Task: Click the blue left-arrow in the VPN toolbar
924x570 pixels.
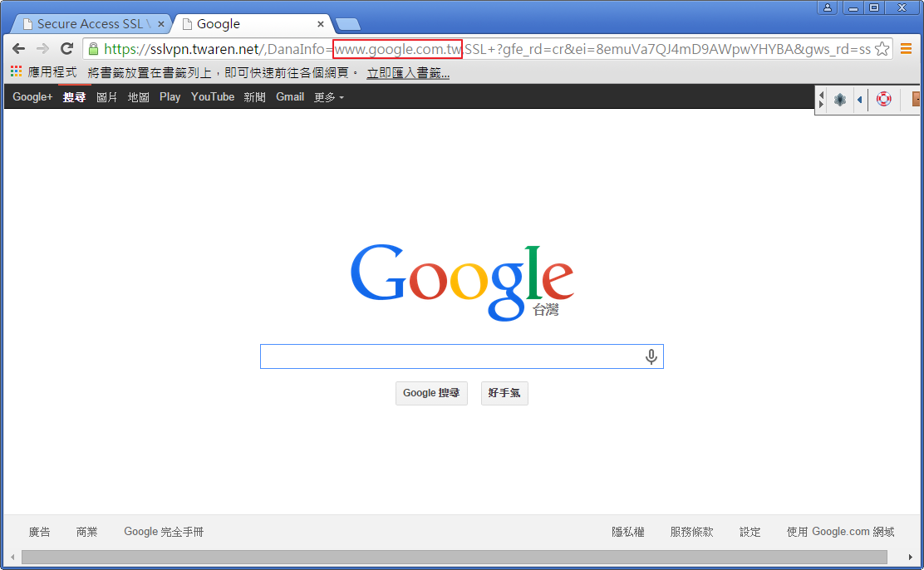Action: point(860,100)
